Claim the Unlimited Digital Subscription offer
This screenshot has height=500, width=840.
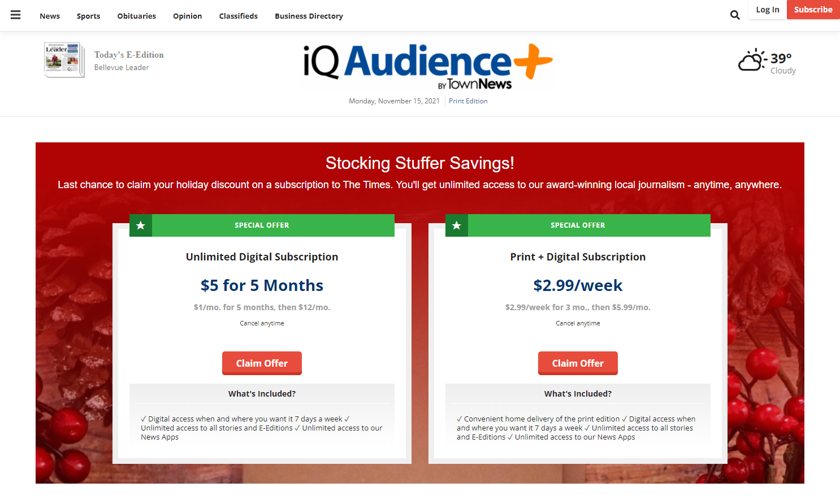click(262, 363)
